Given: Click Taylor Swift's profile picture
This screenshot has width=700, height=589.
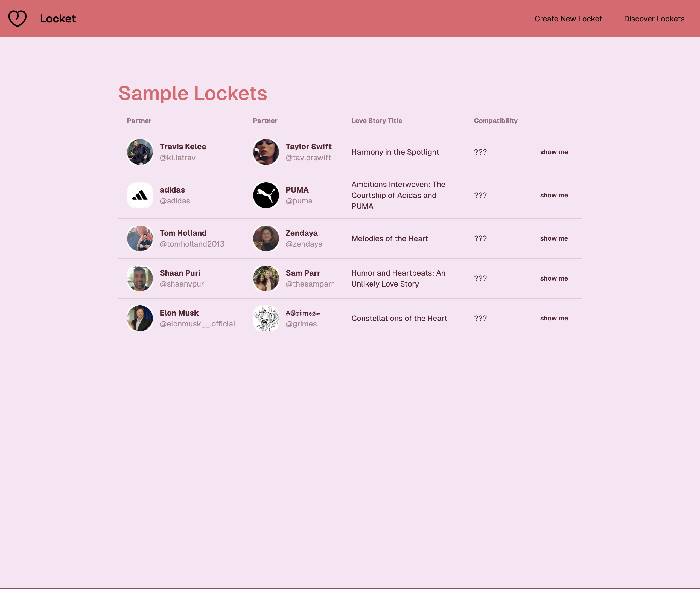Looking at the screenshot, I should coord(266,152).
